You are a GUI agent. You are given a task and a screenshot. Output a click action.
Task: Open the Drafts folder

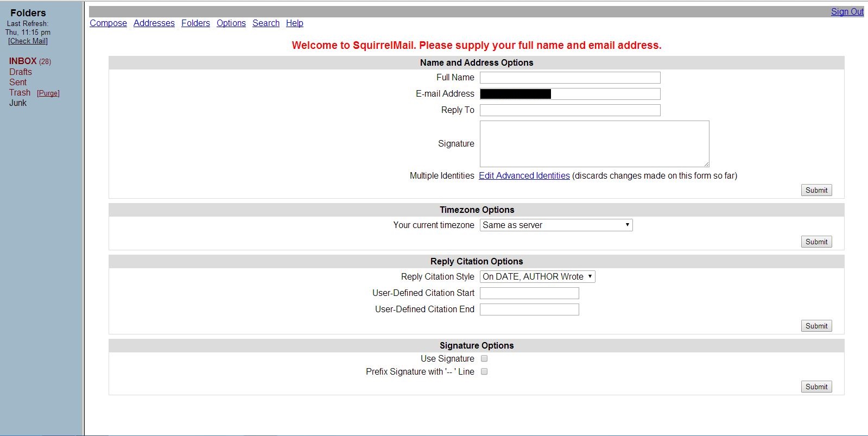(x=21, y=72)
